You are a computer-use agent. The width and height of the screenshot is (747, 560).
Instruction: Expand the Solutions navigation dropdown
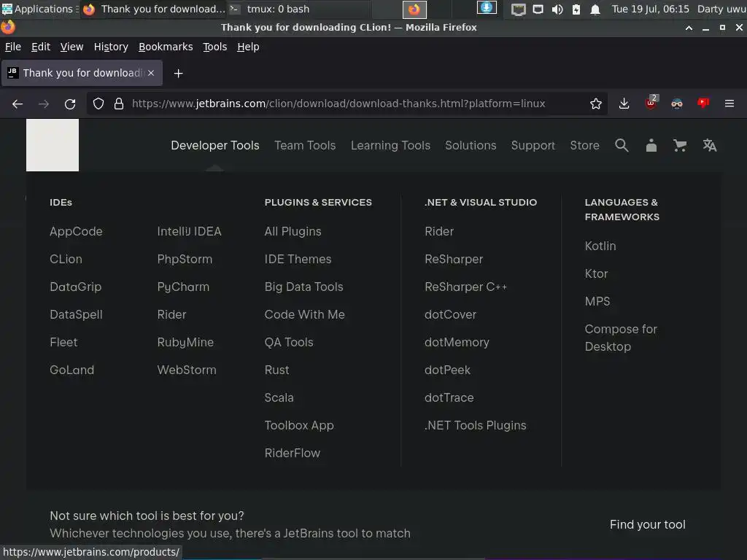pos(471,145)
